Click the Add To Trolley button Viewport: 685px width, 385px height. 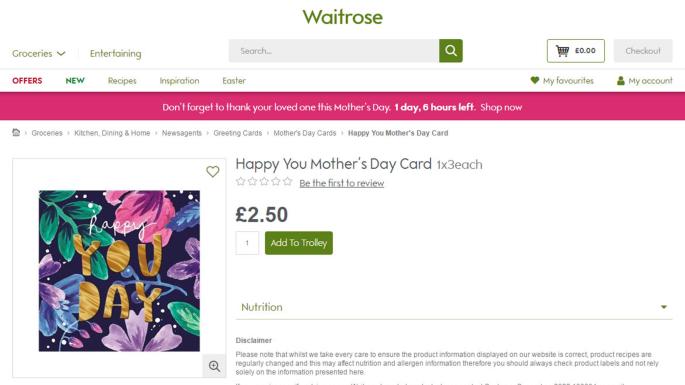(x=299, y=243)
